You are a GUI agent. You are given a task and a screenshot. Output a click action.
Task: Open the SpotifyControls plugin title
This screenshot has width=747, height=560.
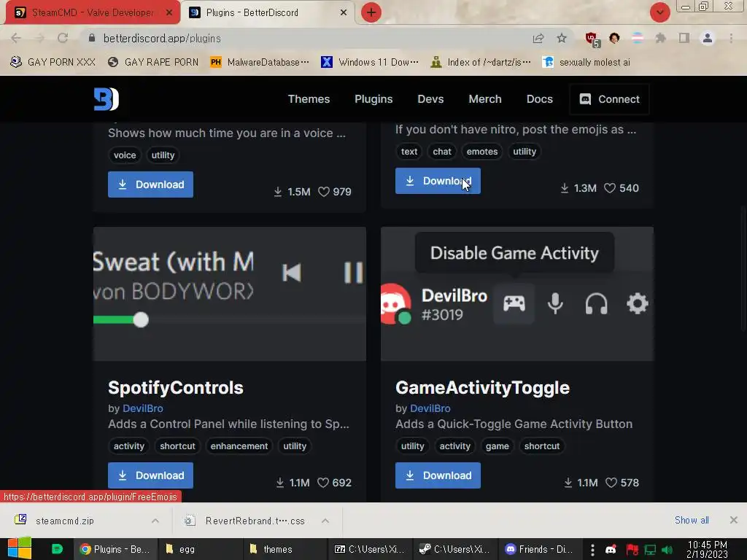pos(176,388)
